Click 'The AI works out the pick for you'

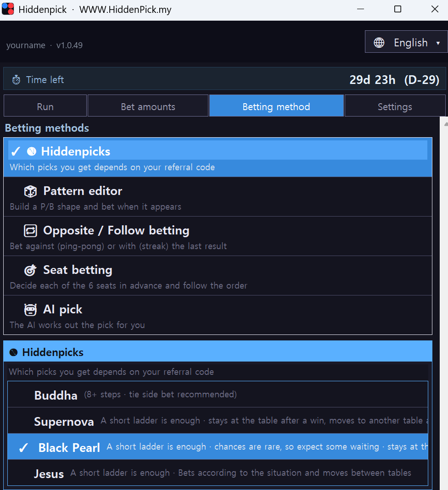[77, 325]
